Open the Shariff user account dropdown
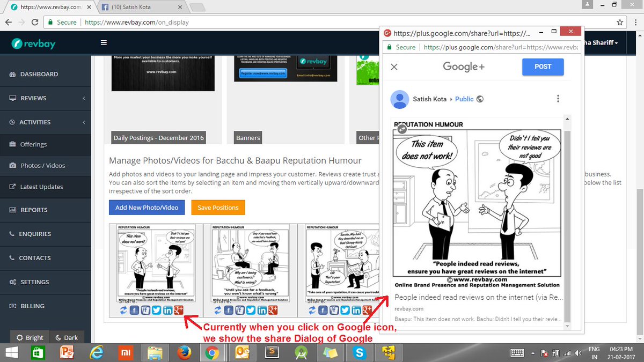 coord(602,43)
